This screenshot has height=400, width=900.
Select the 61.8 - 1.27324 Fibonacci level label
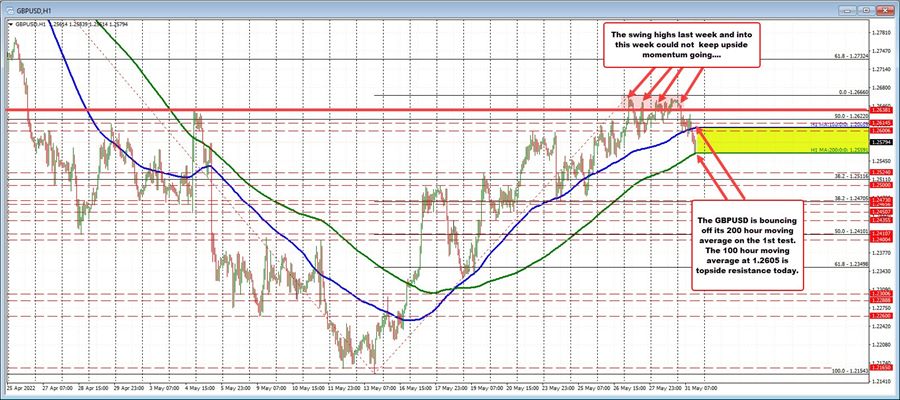(x=850, y=56)
